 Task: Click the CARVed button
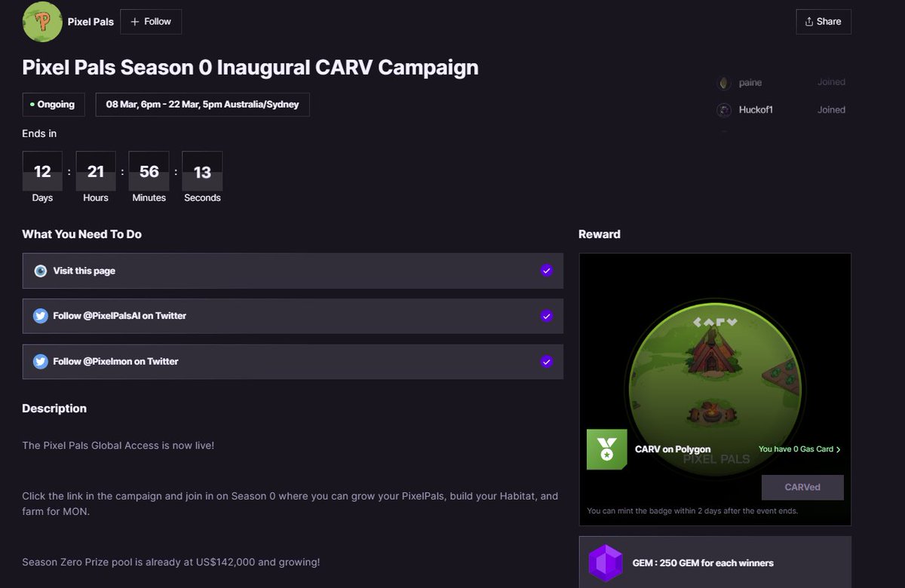[x=802, y=487]
